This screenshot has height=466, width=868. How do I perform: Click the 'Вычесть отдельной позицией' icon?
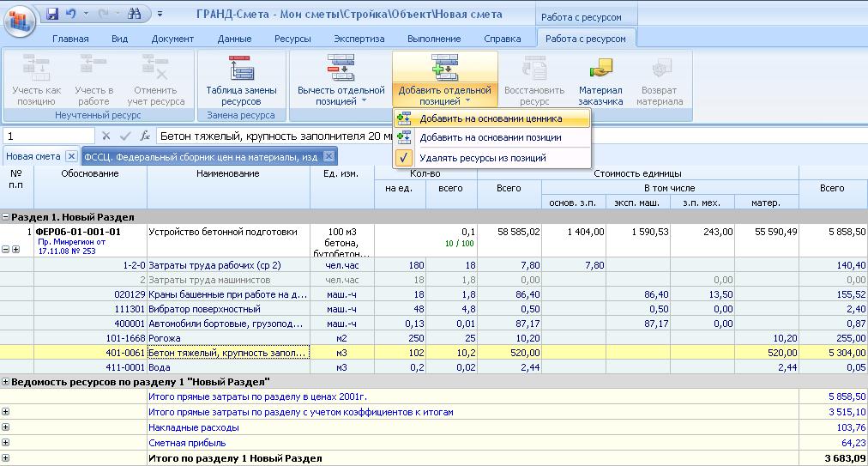coord(341,68)
